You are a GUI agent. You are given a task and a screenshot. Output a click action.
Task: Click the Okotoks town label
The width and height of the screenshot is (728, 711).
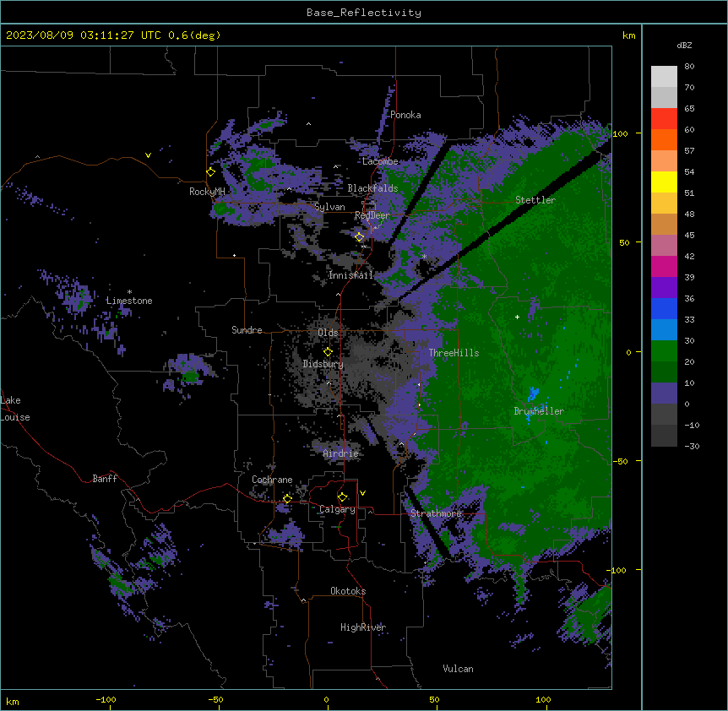[x=348, y=591]
